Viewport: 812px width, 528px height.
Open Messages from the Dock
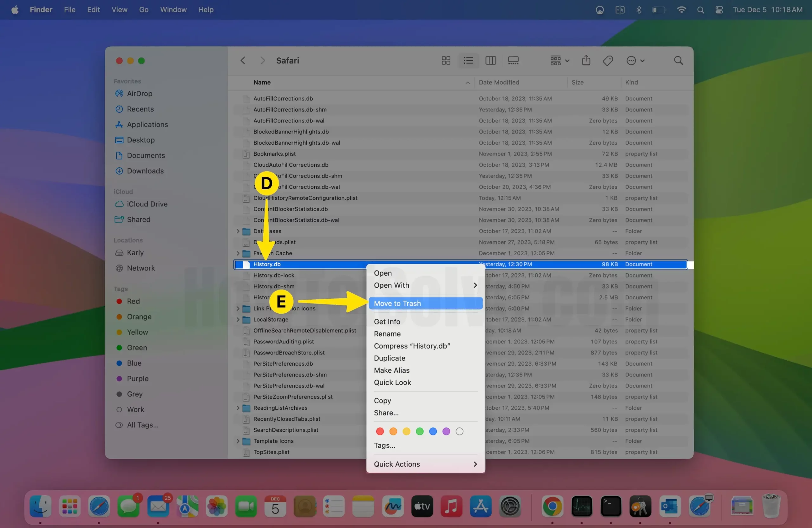click(128, 506)
